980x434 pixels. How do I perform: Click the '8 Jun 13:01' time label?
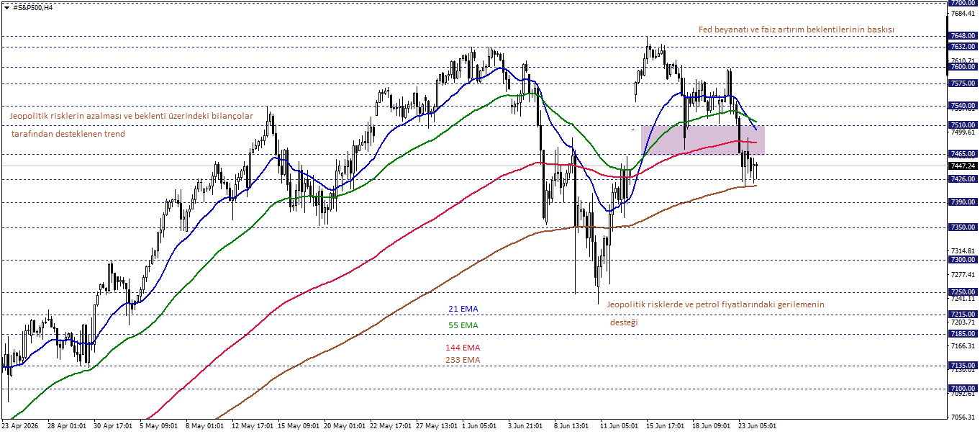click(x=572, y=426)
